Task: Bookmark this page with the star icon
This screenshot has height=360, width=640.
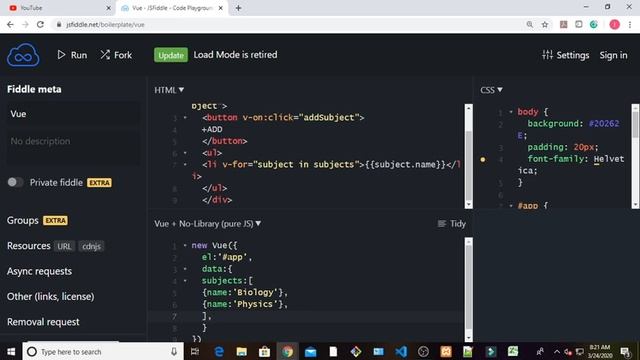Action: [x=545, y=24]
